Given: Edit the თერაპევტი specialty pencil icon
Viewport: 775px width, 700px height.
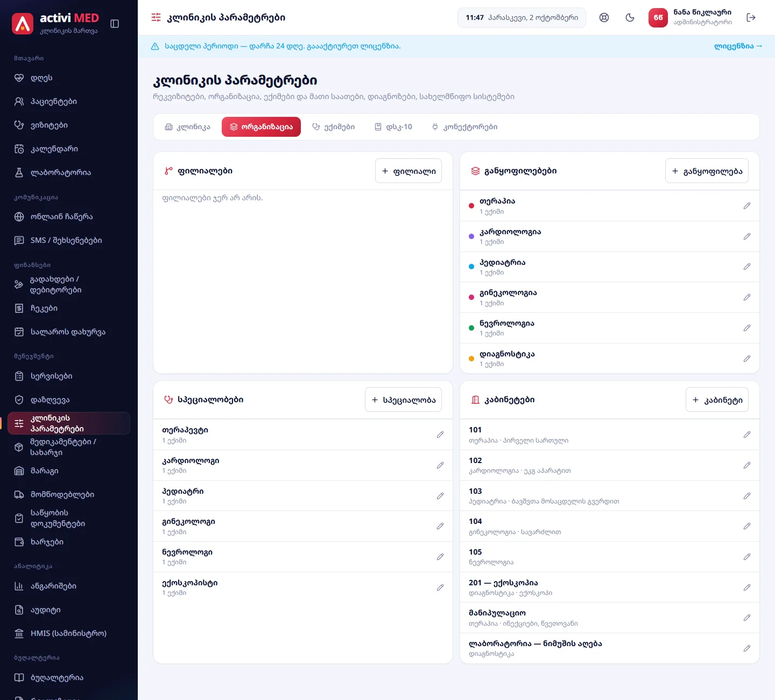Looking at the screenshot, I should 440,435.
